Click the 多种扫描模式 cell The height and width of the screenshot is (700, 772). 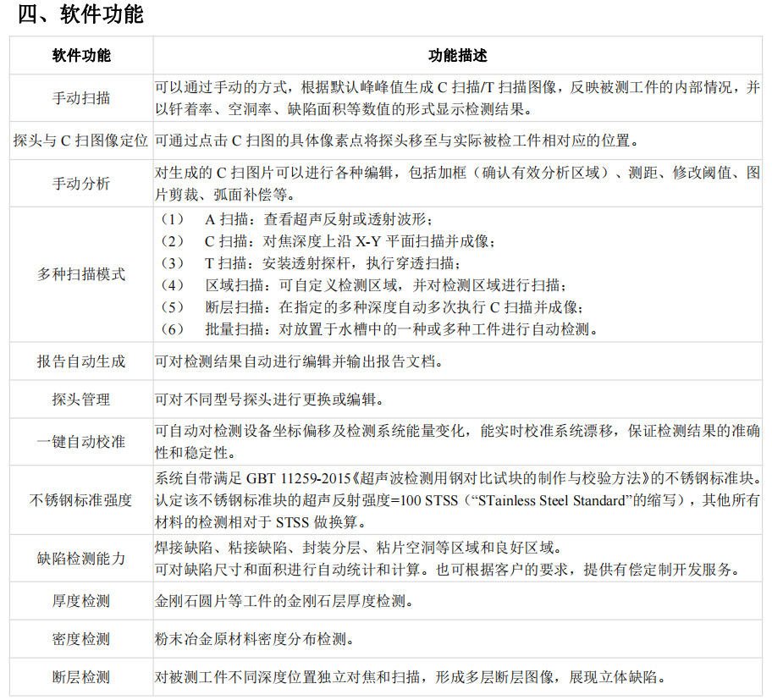[x=81, y=274]
